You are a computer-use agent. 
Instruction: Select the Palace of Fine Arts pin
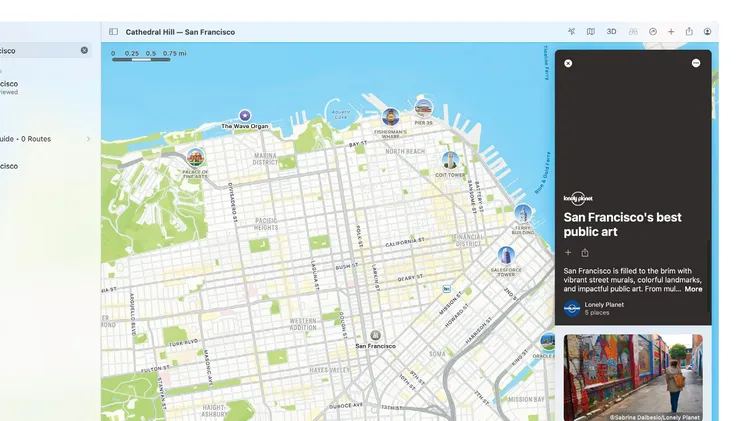196,157
